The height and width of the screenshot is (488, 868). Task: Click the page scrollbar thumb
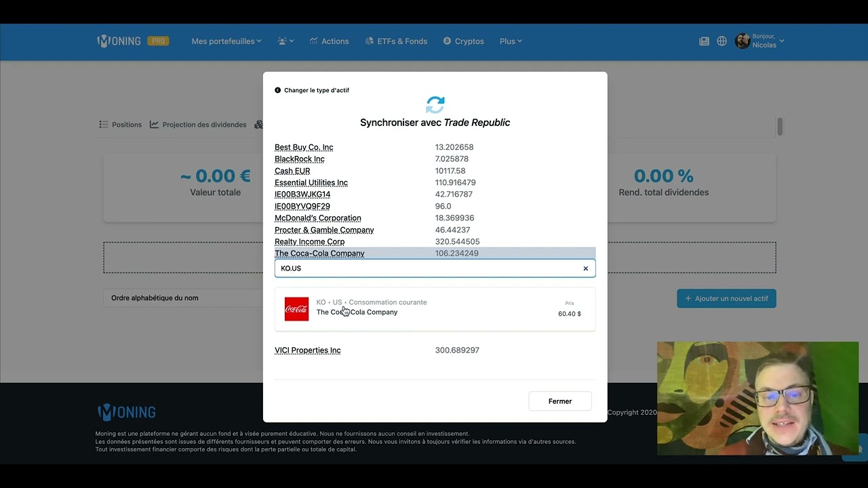point(780,127)
